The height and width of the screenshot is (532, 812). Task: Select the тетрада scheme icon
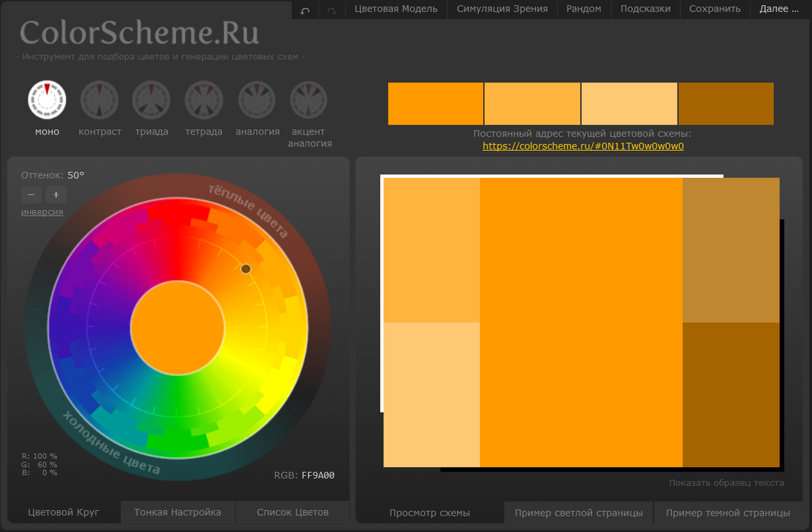[204, 99]
